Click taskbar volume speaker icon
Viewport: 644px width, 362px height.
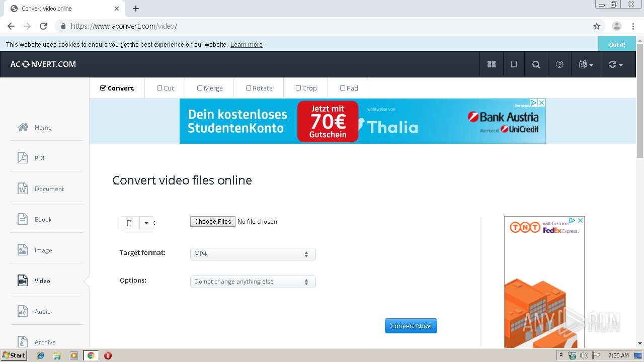[584, 355]
